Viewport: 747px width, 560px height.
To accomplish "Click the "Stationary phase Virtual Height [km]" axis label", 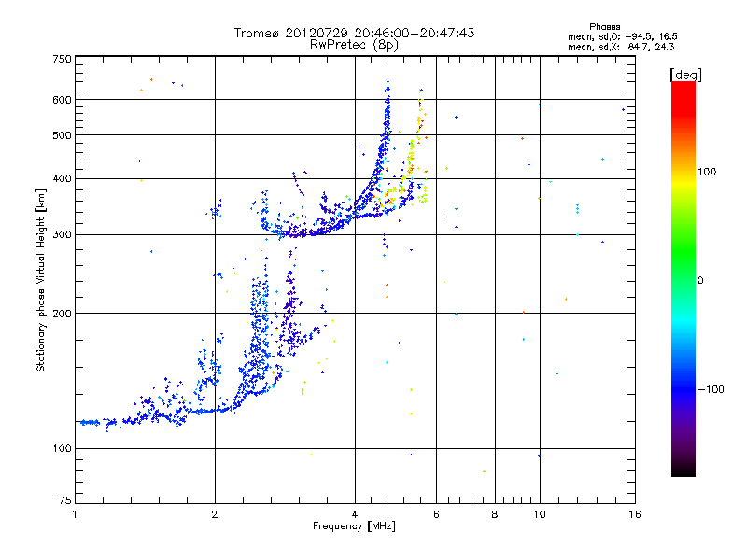I will coord(41,280).
